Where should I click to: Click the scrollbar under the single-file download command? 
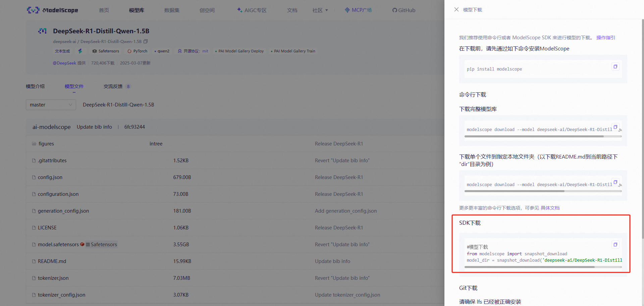pyautogui.click(x=514, y=191)
